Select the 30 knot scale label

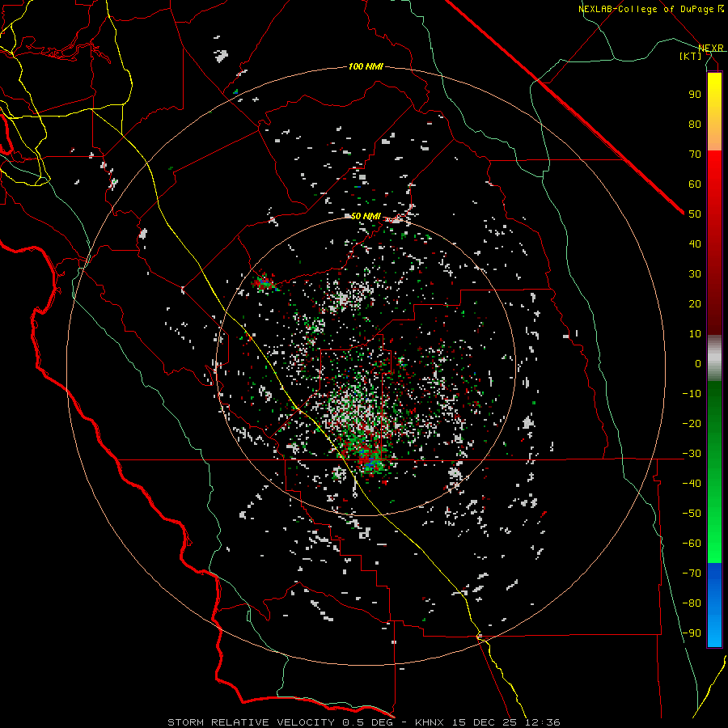pyautogui.click(x=695, y=274)
